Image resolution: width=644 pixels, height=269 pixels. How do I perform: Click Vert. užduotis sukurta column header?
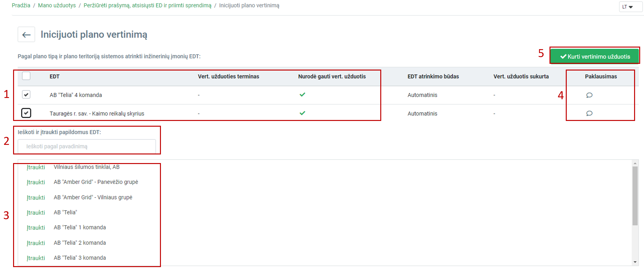(x=521, y=76)
